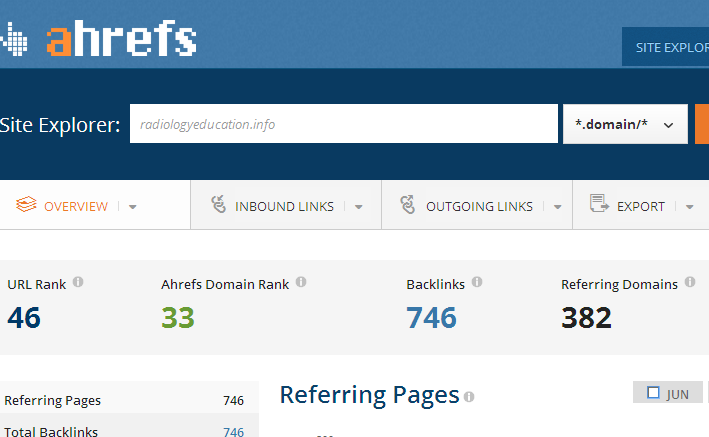Expand the Inbound Links dropdown arrow
The width and height of the screenshot is (709, 437).
(x=359, y=207)
